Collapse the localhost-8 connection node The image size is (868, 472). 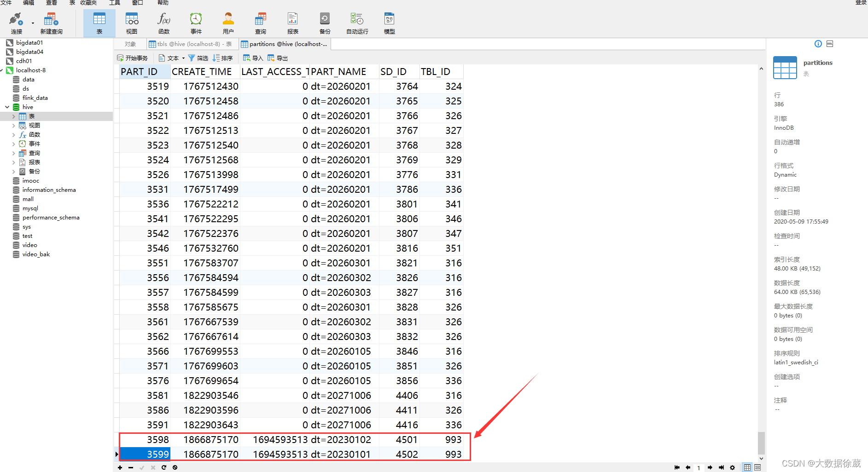2,70
